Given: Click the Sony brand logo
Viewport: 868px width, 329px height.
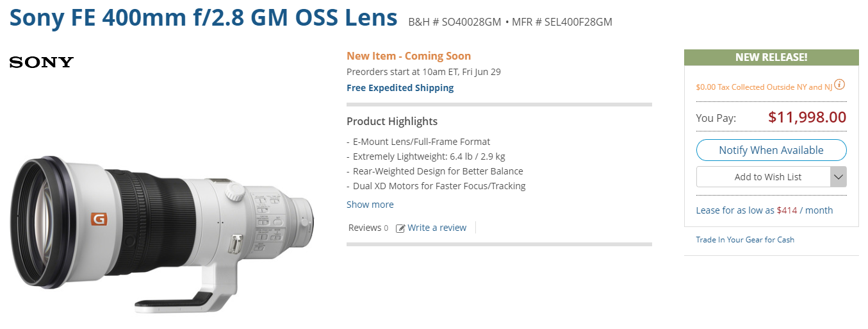Looking at the screenshot, I should [x=42, y=62].
